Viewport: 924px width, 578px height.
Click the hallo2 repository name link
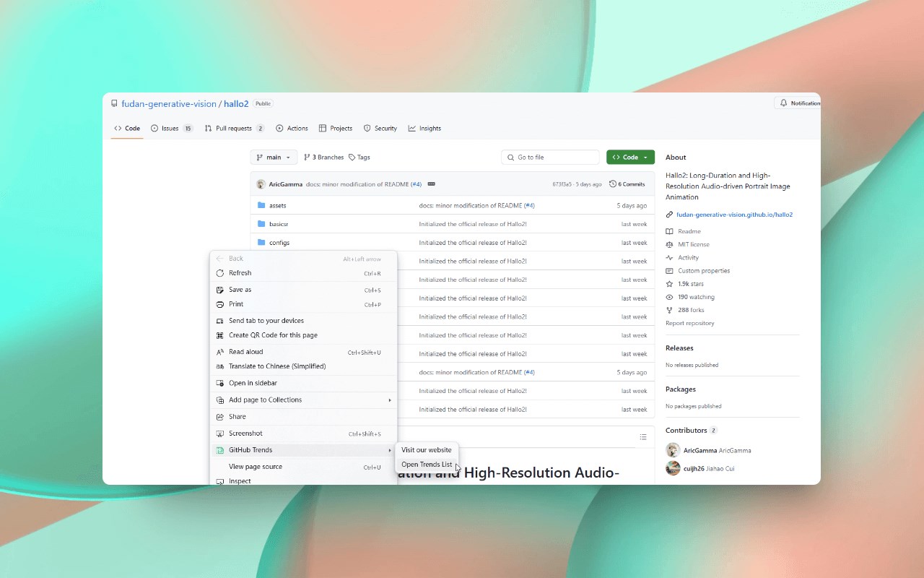(236, 104)
